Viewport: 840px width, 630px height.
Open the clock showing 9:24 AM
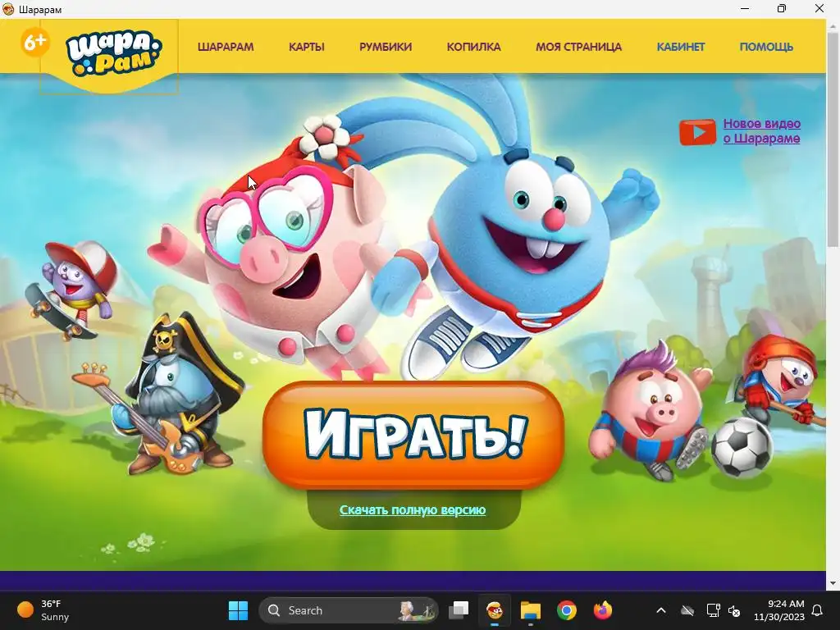pos(779,610)
